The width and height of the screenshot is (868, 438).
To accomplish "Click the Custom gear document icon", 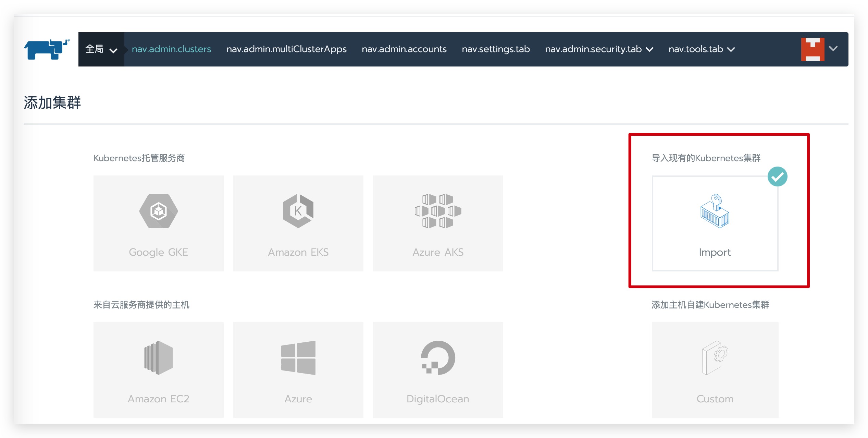I will pos(715,357).
